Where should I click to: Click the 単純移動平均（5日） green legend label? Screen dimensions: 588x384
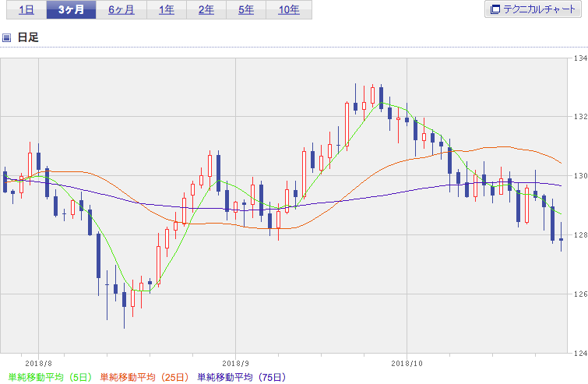50,377
